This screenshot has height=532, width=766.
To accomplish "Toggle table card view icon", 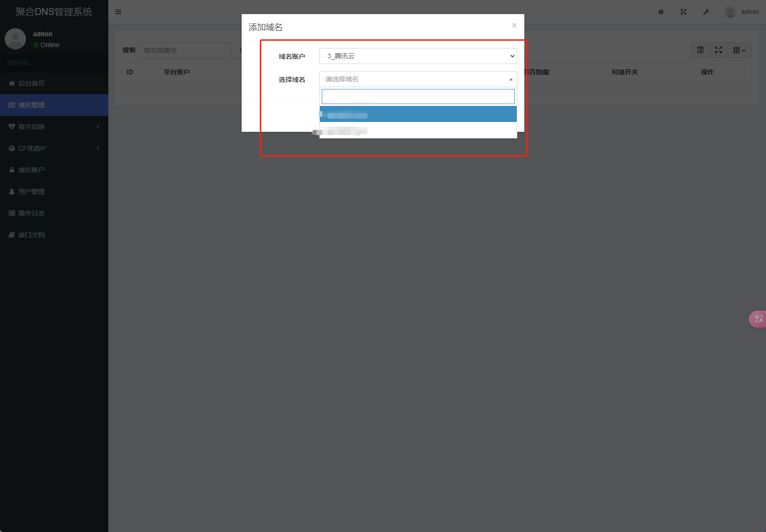I will pyautogui.click(x=700, y=50).
